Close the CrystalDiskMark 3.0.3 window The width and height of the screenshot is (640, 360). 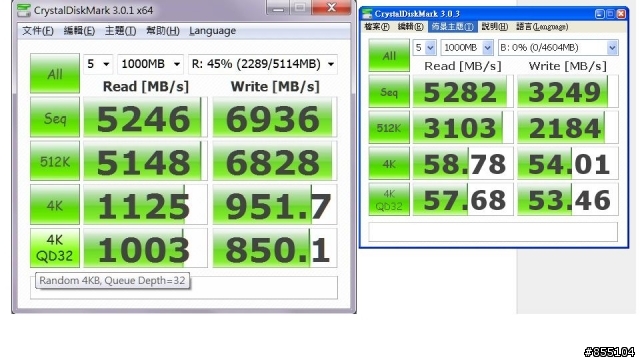[621, 14]
